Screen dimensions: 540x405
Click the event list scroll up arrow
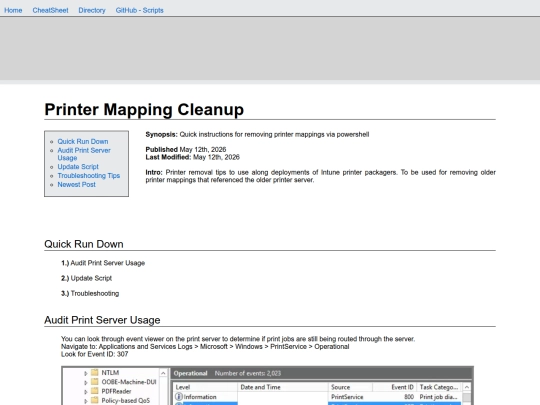point(467,387)
